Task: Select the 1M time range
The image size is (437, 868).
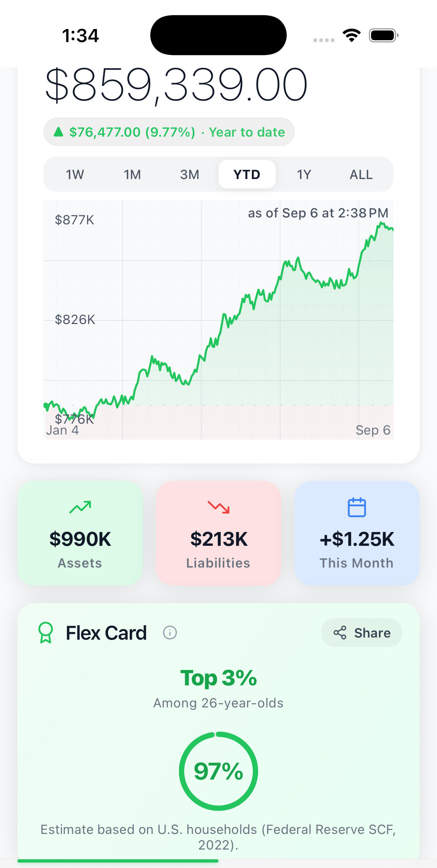Action: click(132, 174)
